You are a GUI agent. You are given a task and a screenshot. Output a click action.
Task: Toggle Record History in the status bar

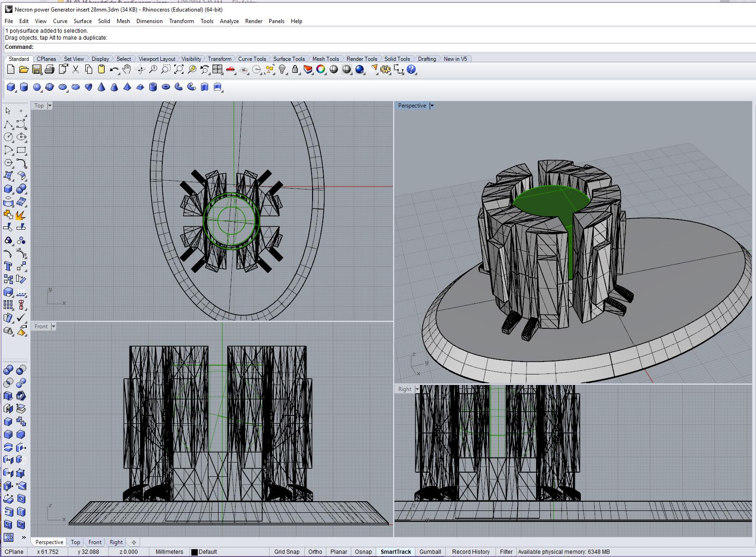[x=471, y=552]
